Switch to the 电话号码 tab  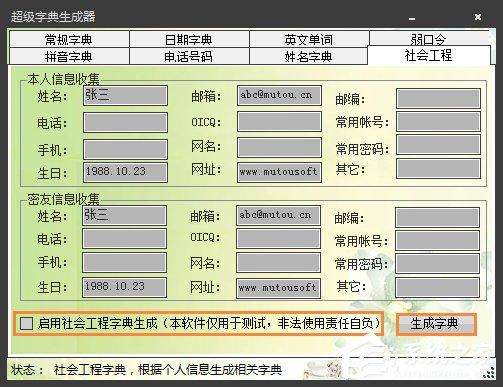(x=189, y=56)
